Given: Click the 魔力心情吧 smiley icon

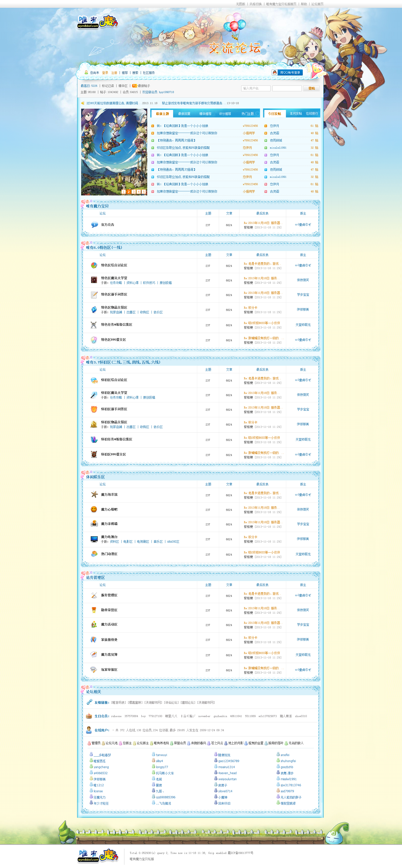Looking at the screenshot, I should point(94,510).
